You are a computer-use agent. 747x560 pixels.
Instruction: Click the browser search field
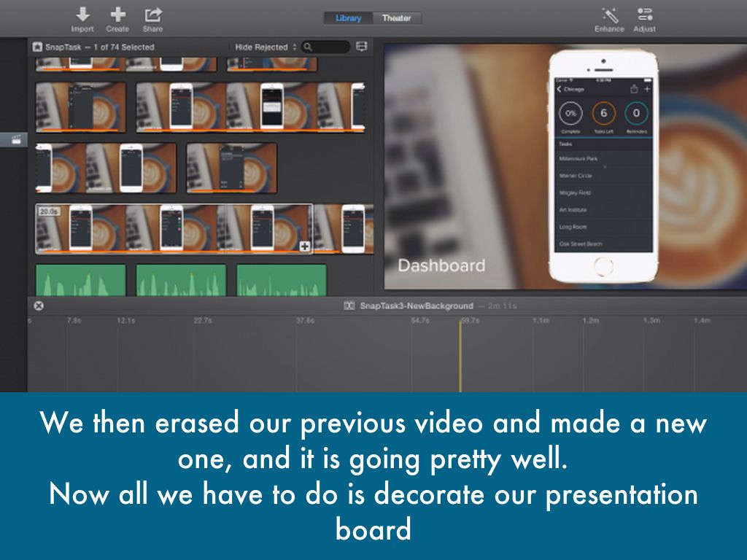point(327,47)
